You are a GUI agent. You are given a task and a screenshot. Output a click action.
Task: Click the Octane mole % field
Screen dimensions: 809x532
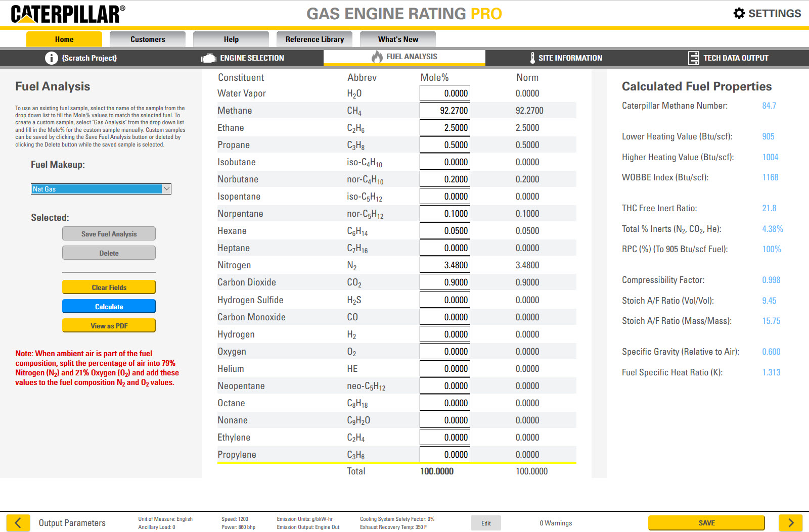point(445,403)
